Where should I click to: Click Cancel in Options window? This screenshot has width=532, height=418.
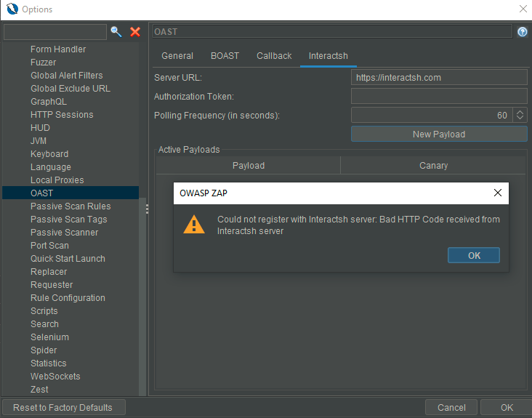[x=451, y=407]
